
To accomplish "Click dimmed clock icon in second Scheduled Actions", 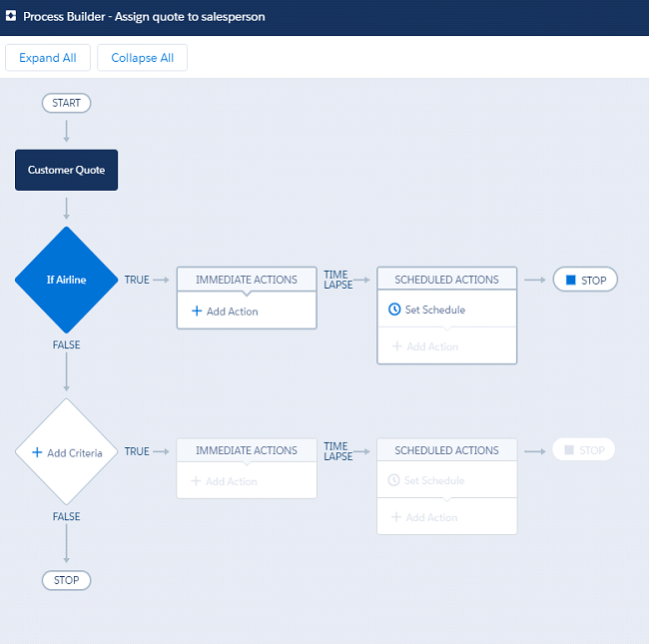I will tap(393, 480).
